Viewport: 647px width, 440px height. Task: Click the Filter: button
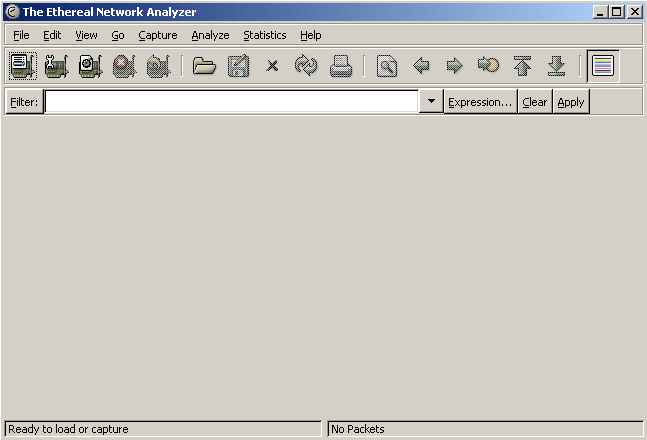tap(24, 102)
